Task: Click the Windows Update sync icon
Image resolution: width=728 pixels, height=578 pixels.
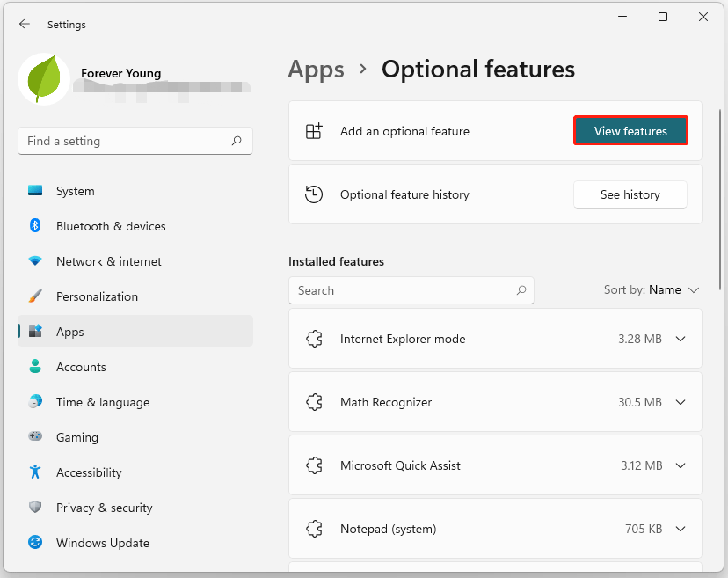Action: pyautogui.click(x=35, y=543)
